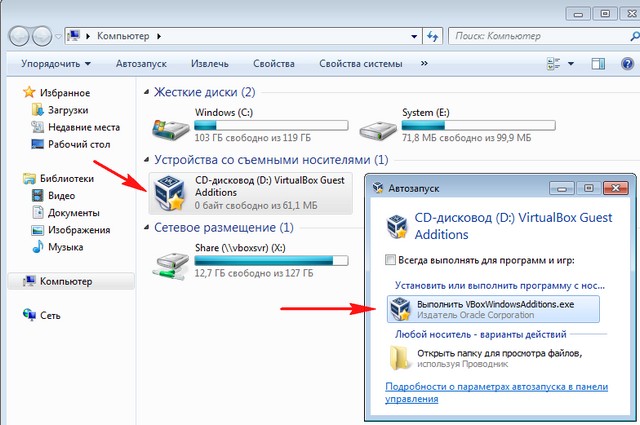Click the folder icon in Автозапуск dialog

[x=399, y=358]
